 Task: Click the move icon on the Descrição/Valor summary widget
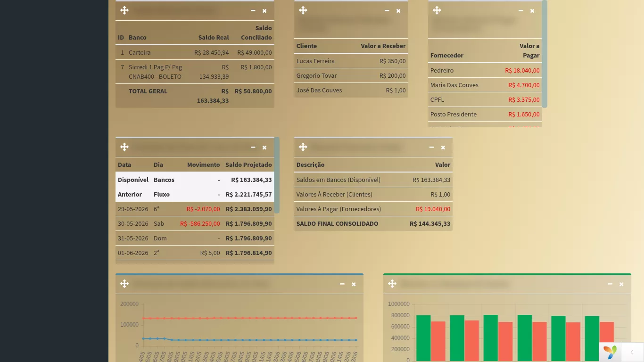(x=303, y=147)
